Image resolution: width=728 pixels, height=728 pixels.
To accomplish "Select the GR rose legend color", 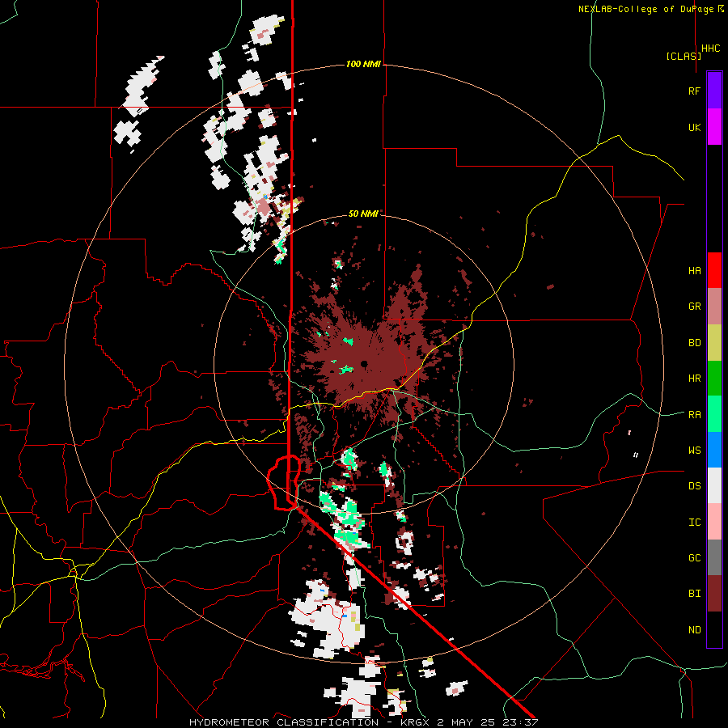I will click(714, 307).
